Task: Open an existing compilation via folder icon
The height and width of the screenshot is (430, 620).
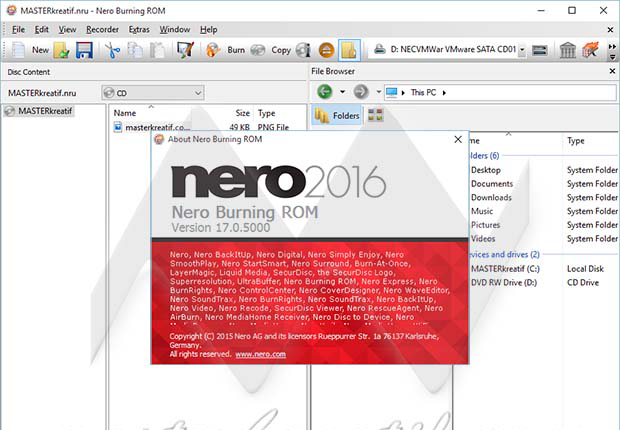Action: [62, 50]
